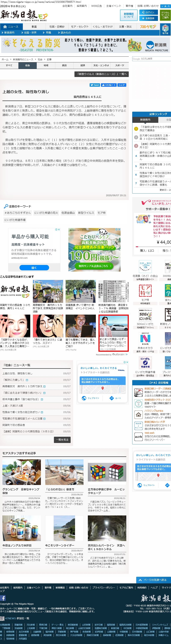This screenshot has height=644, width=171.
Task: Open the 災害・防災 menu item
Action: click(x=125, y=27)
